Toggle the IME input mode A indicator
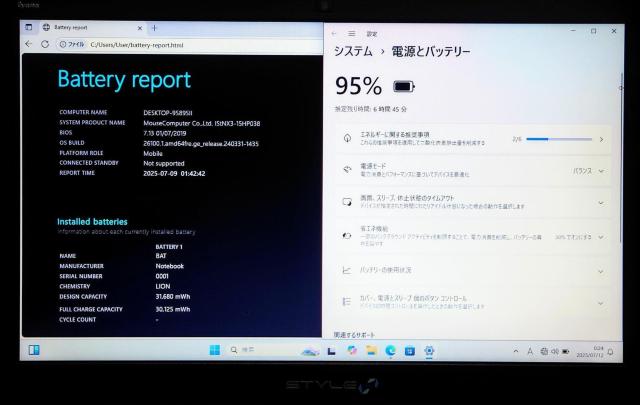This screenshot has width=640, height=405. [530, 351]
